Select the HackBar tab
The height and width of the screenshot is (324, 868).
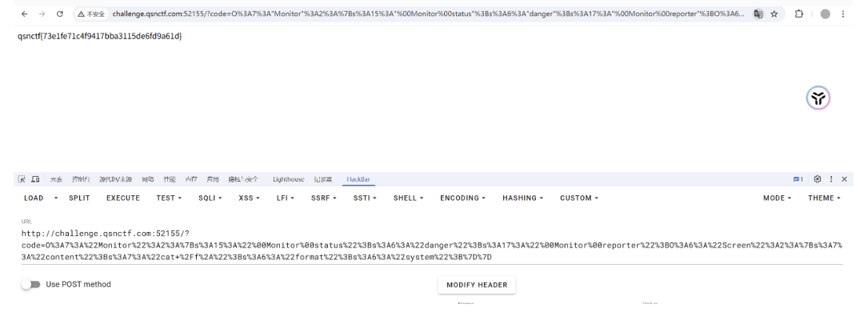[x=358, y=179]
